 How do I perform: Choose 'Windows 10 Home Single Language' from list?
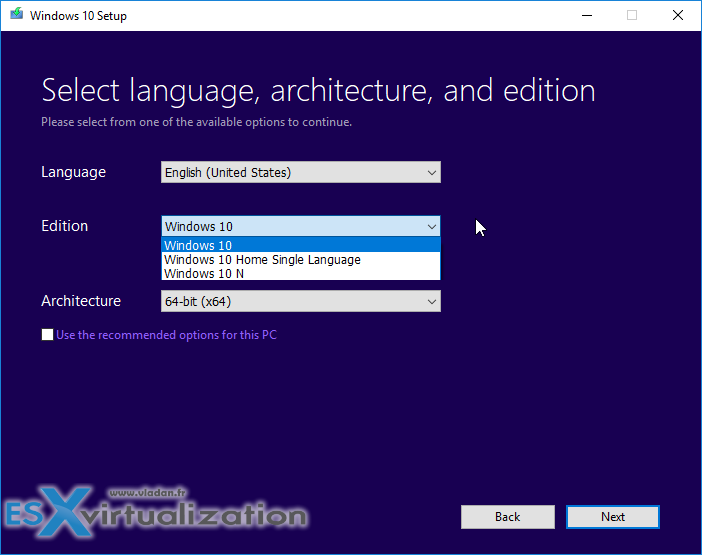tap(262, 259)
